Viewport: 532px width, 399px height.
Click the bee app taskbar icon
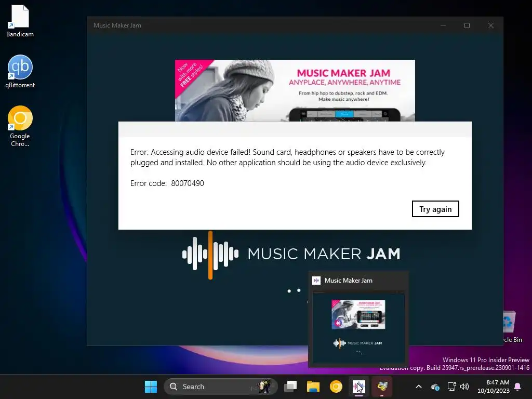(x=382, y=387)
